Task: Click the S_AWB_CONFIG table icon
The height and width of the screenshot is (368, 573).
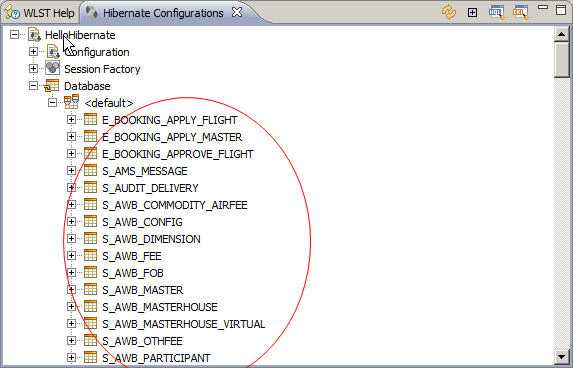Action: (91, 221)
